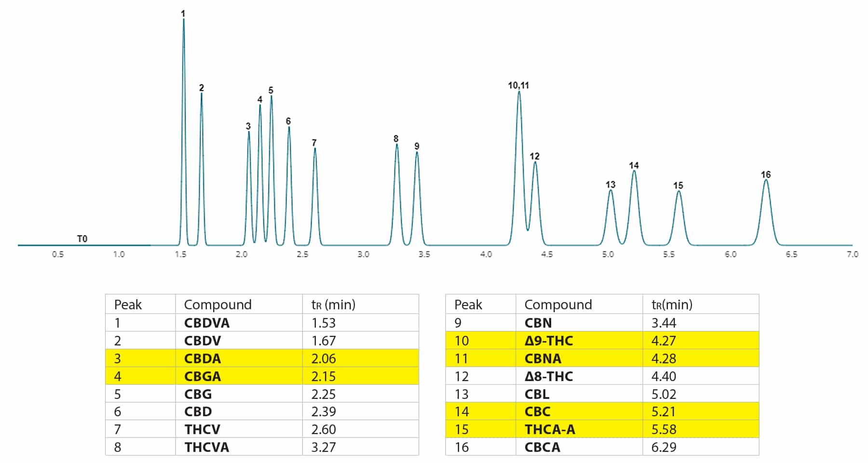
Task: Click peak 2 at retention time 1.67
Action: [x=202, y=94]
